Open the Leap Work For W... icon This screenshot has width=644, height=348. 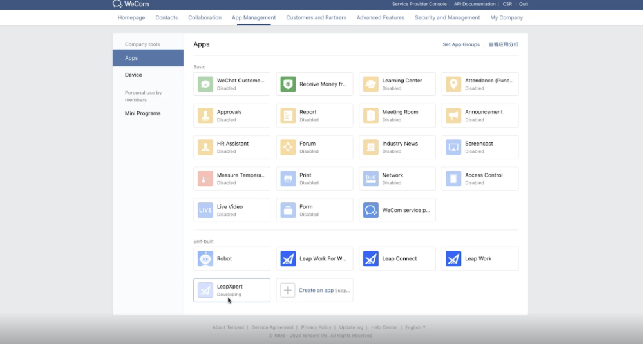pos(288,259)
